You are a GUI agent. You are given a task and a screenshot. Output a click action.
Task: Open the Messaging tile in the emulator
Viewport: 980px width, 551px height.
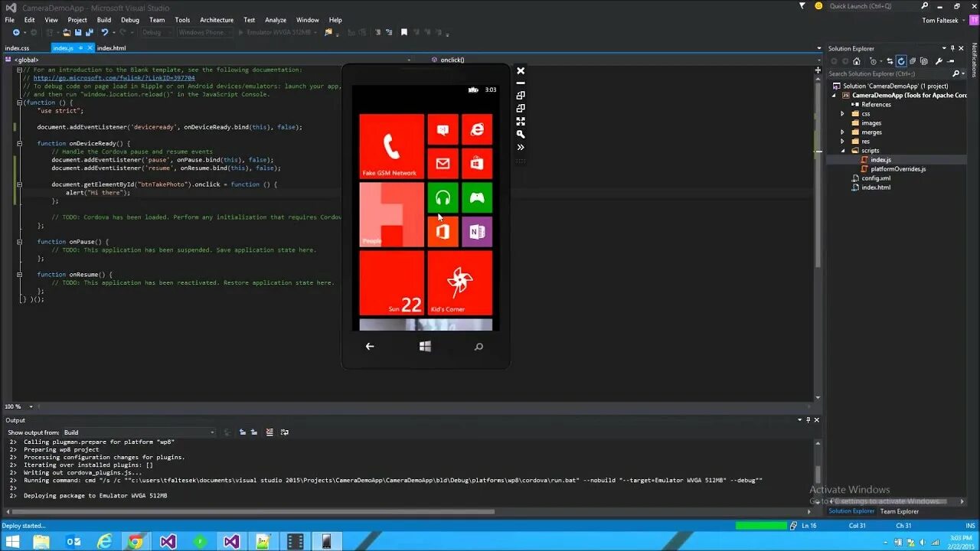point(443,129)
